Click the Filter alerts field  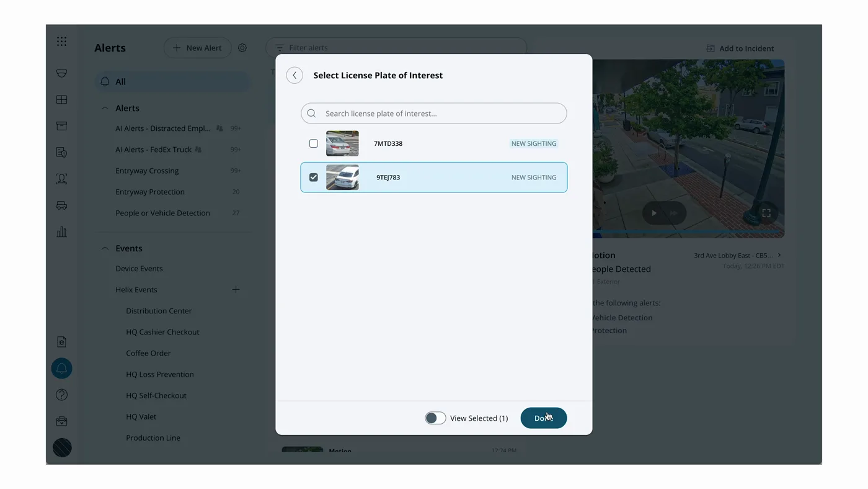[x=396, y=48]
